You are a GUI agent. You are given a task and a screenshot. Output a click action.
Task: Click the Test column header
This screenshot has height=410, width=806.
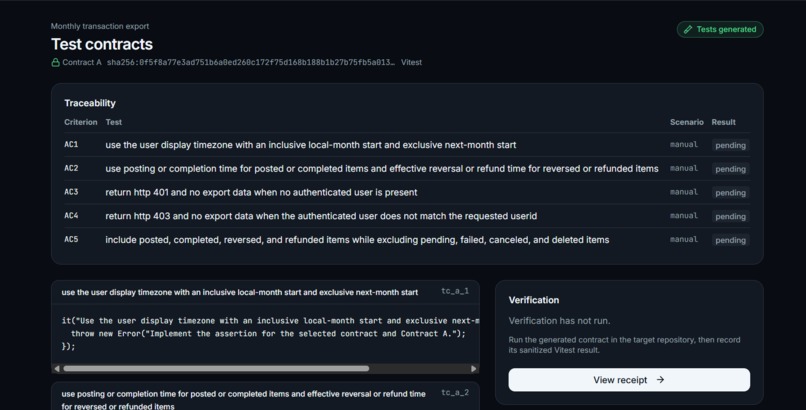pos(114,122)
